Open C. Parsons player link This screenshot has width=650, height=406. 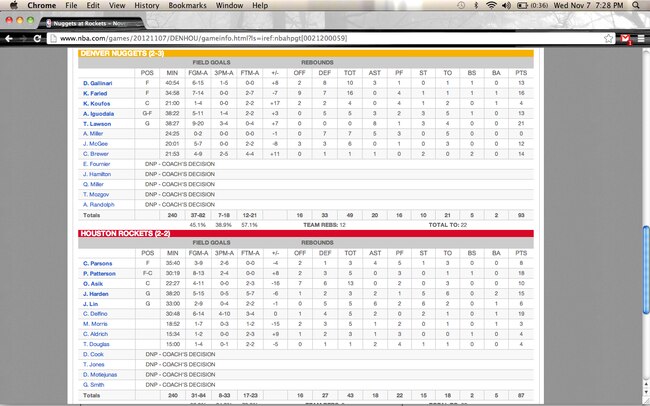97,263
